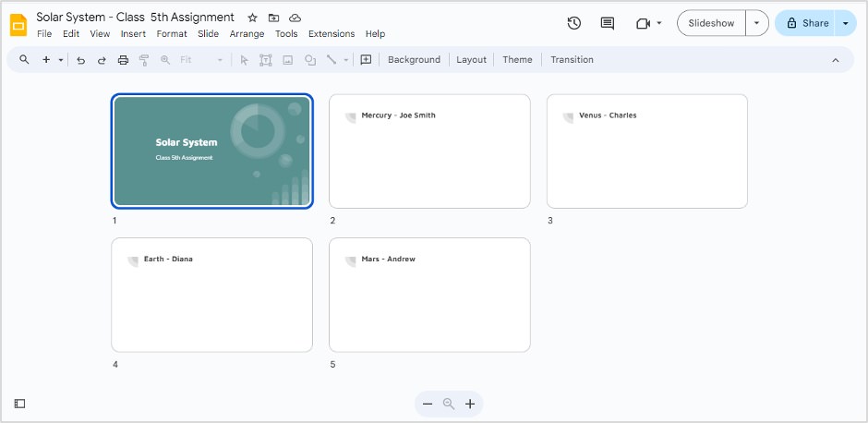The image size is (868, 423).
Task: Open the Fit zoom level dropdown
Action: click(201, 60)
